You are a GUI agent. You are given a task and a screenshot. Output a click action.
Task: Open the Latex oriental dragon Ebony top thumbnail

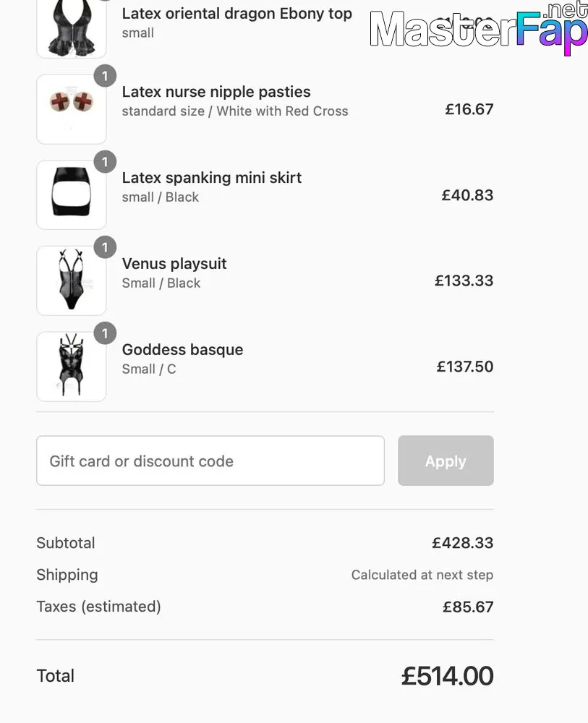[72, 27]
